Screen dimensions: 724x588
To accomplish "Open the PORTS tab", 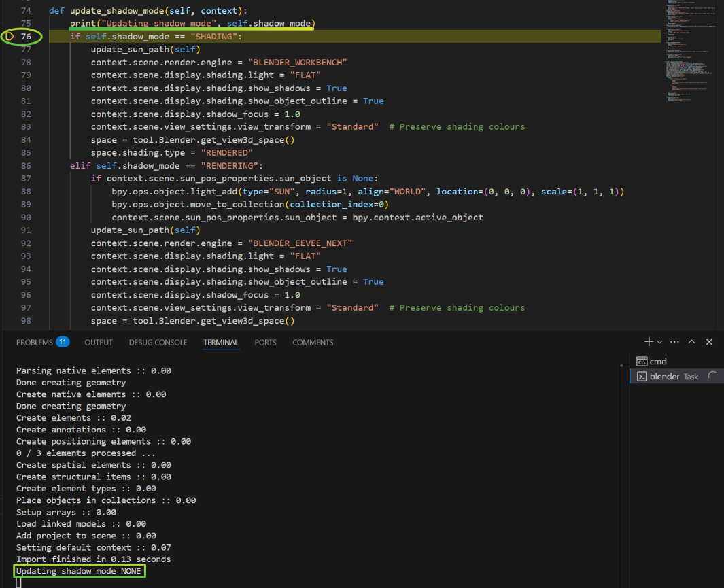I will 266,343.
